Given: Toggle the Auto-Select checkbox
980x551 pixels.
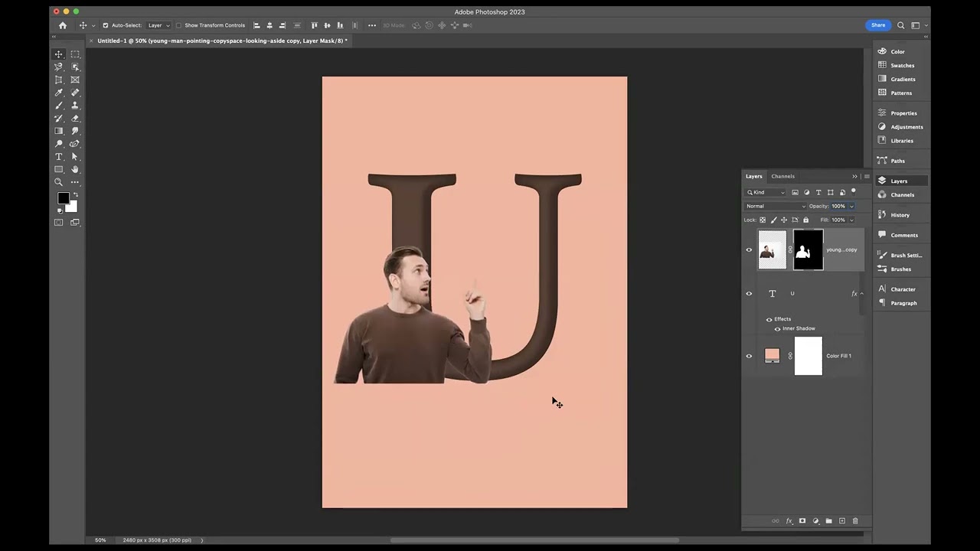Looking at the screenshot, I should click(x=106, y=25).
